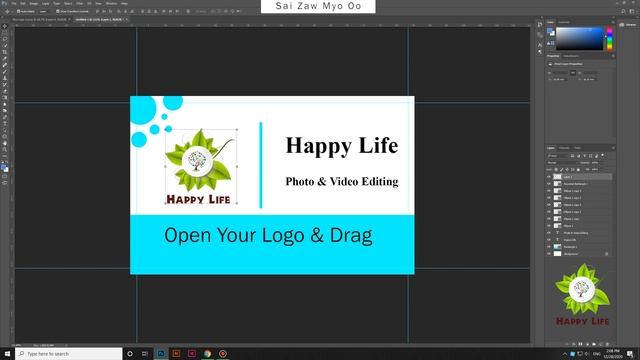Hide the Background layer
The height and width of the screenshot is (360, 640).
click(x=549, y=253)
